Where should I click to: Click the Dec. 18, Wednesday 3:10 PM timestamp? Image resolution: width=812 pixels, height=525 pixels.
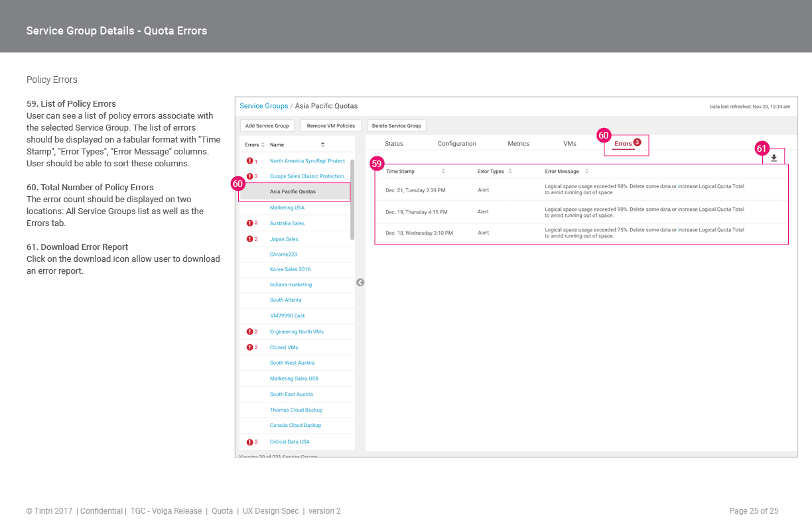[419, 233]
